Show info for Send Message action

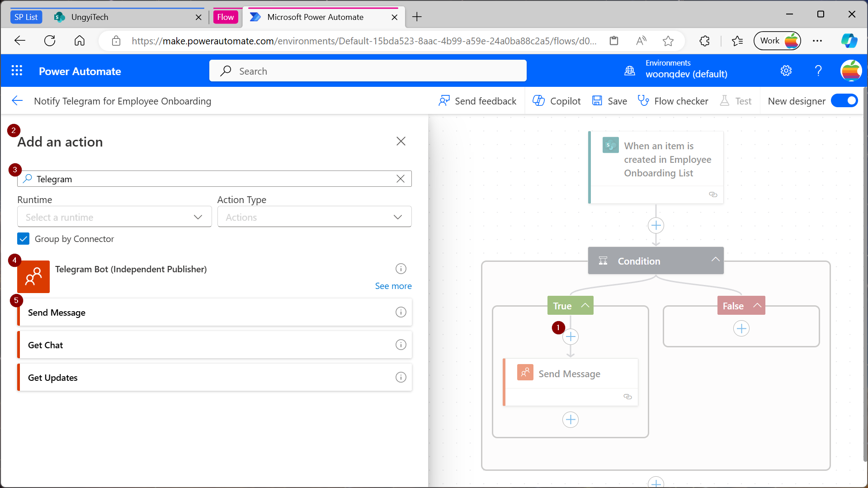point(401,312)
